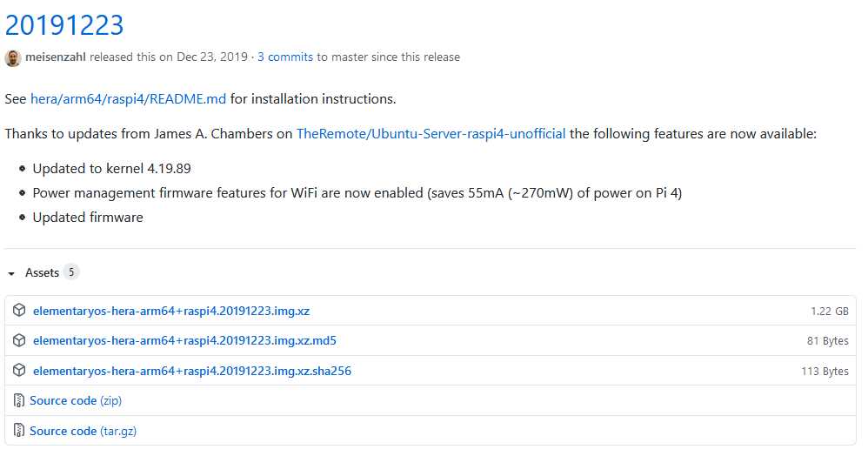Image resolution: width=868 pixels, height=456 pixels.
Task: Click the Assets label text
Action: pyautogui.click(x=42, y=272)
